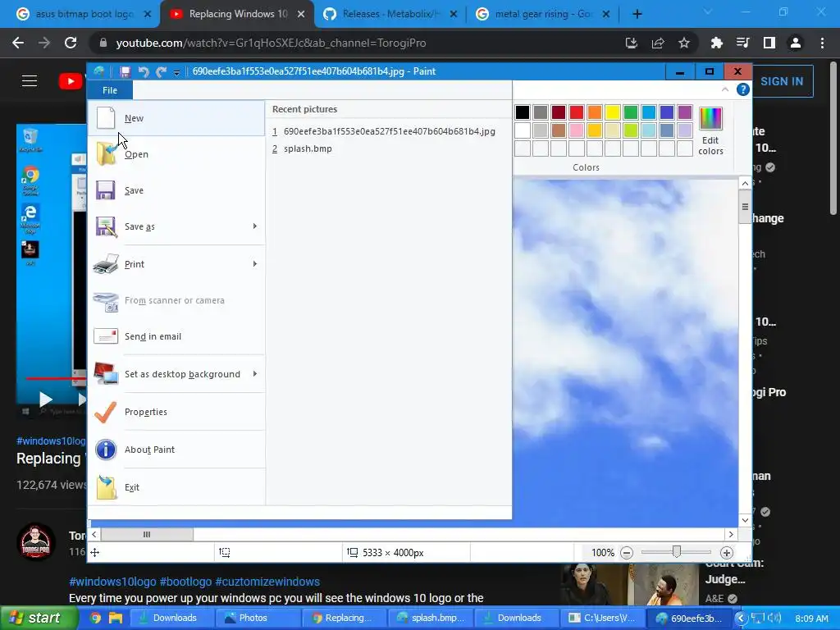Click the zoom out minus button in Paint
The image size is (840, 630).
coord(626,553)
